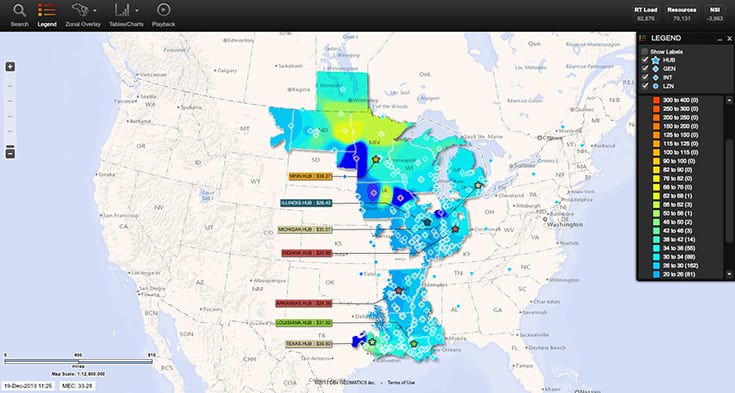Click the '50 to 56 (1)' legend entry
This screenshot has height=393, width=735.
point(678,213)
